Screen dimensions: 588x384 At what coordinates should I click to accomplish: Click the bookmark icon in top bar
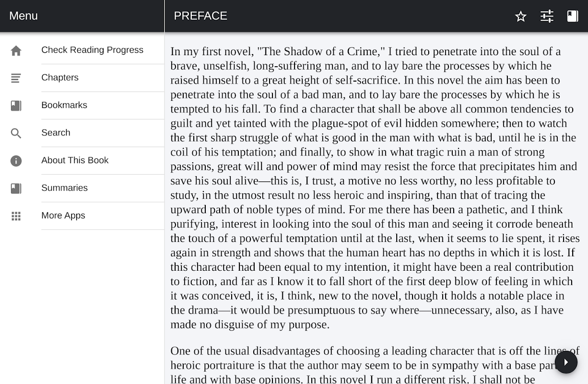pyautogui.click(x=573, y=16)
